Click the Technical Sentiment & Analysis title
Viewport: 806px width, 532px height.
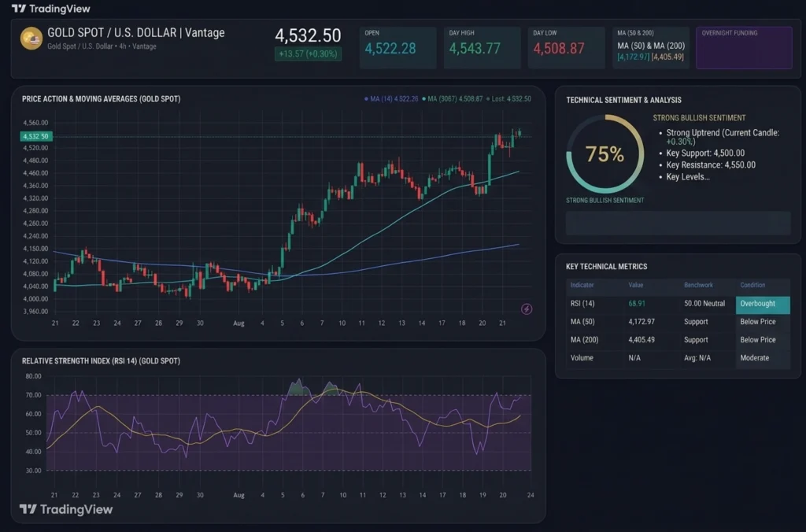coord(623,100)
